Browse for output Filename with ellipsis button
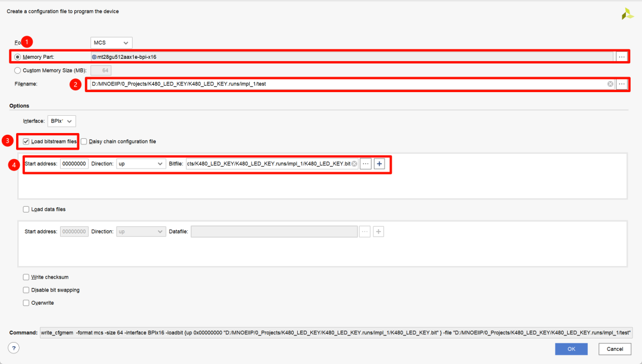This screenshot has width=642, height=364. pos(621,84)
